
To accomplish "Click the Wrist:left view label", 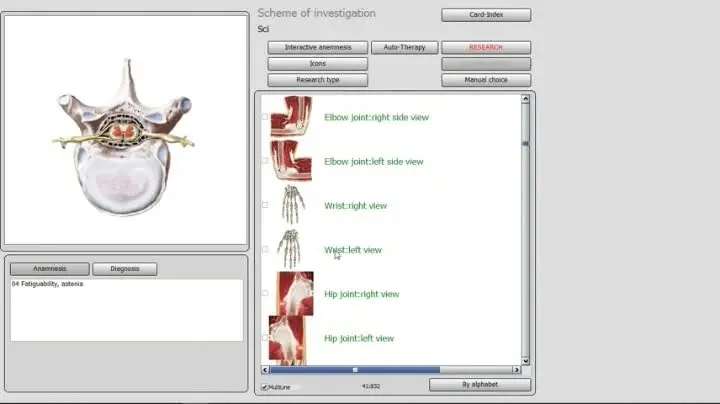I will [352, 250].
